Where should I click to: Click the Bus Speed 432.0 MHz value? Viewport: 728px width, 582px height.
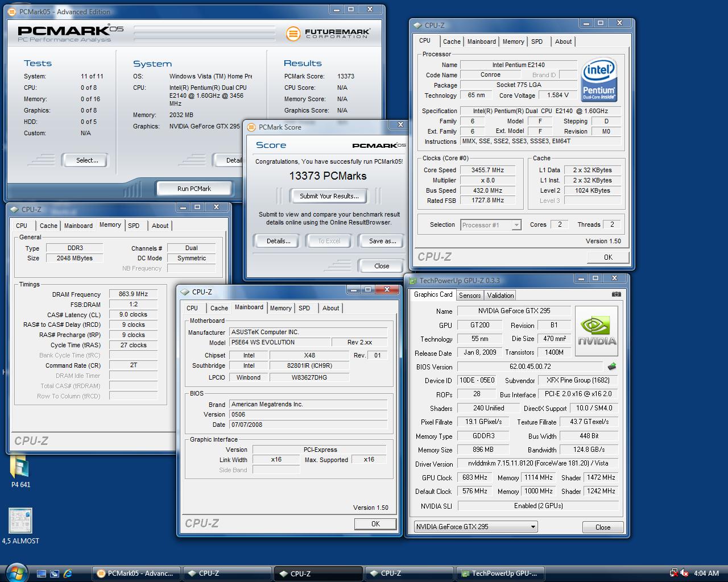click(487, 190)
